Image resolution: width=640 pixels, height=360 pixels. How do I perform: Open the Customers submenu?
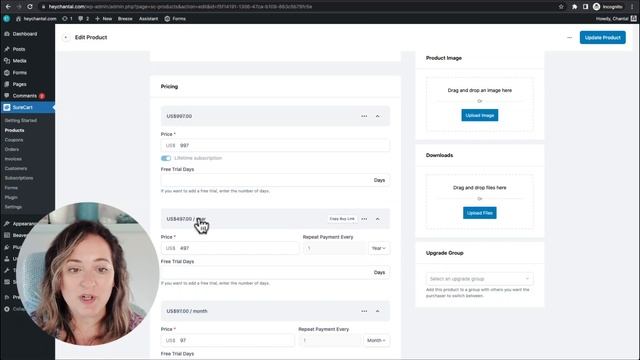(16, 169)
